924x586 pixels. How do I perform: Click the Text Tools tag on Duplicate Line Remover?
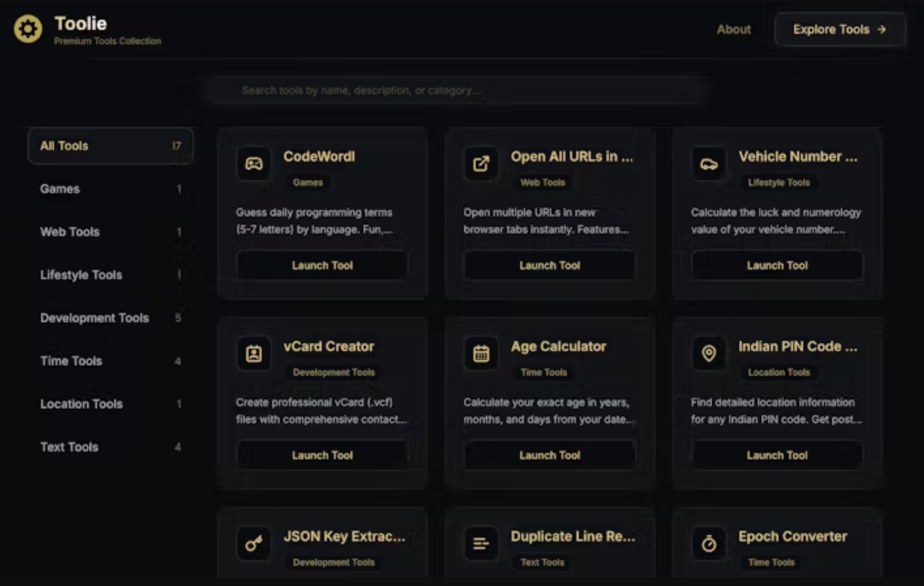tap(542, 563)
